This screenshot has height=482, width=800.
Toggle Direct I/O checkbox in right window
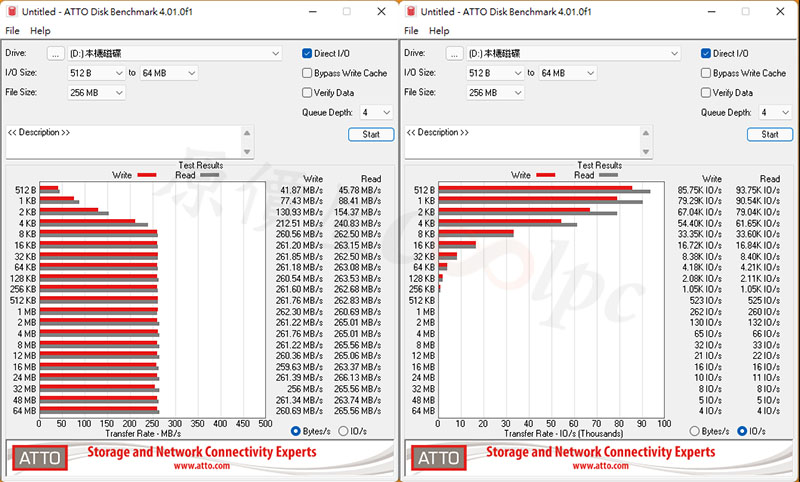tap(706, 54)
